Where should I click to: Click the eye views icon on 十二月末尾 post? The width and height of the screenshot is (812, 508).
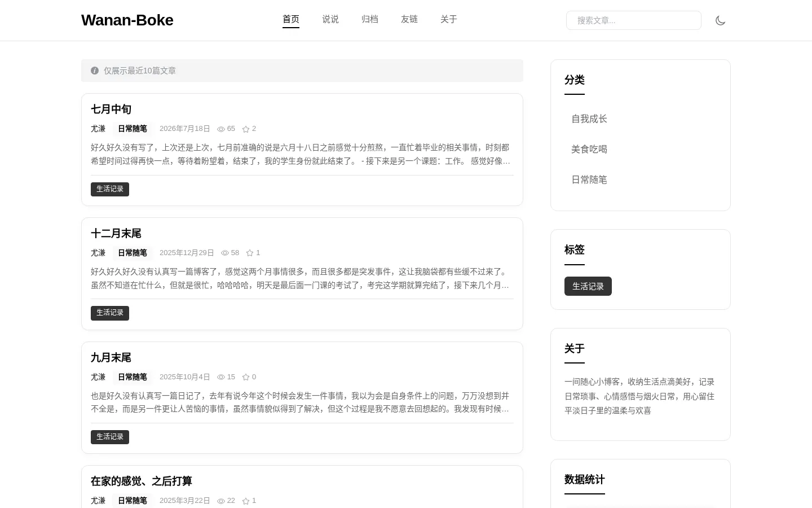(225, 253)
